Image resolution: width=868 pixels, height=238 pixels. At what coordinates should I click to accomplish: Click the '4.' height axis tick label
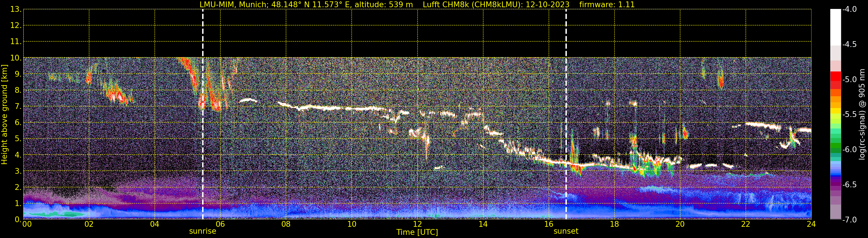pos(18,155)
